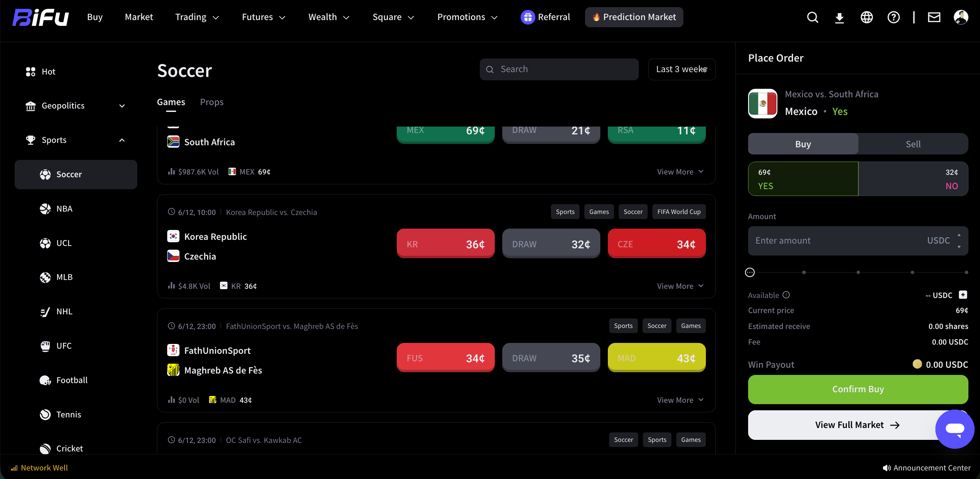Open the language globe icon
This screenshot has width=980, height=479.
(866, 17)
